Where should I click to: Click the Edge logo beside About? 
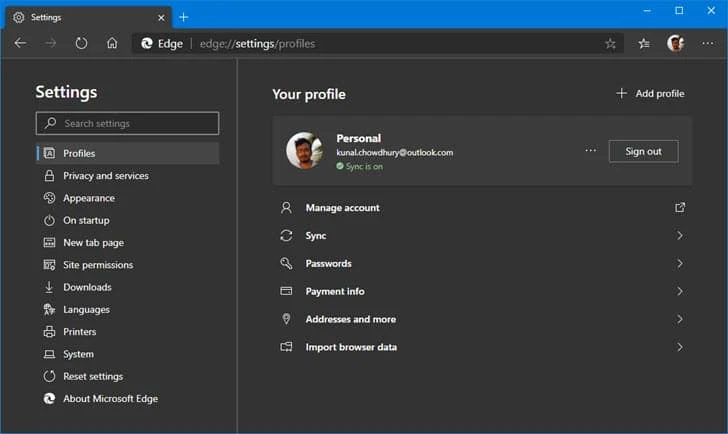click(49, 398)
